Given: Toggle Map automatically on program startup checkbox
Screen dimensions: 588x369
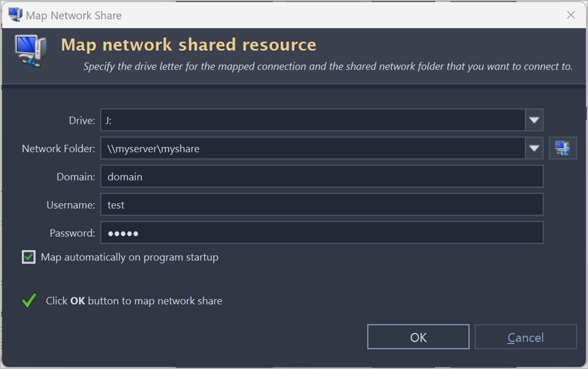Looking at the screenshot, I should (x=29, y=257).
